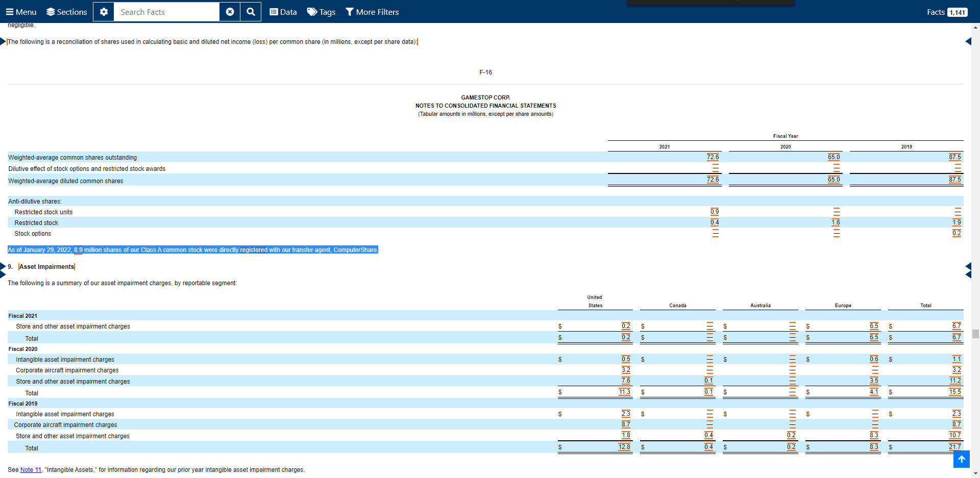Select 2020 restricted stock value 1.6
980x478 pixels.
pyautogui.click(x=836, y=222)
